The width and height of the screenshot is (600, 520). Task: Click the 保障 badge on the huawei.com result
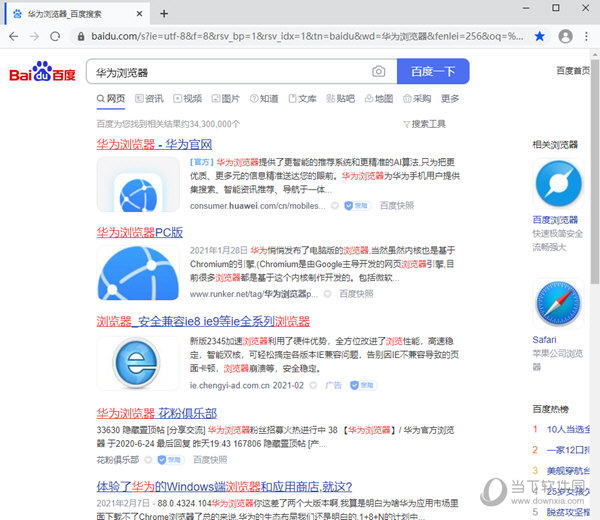click(x=357, y=206)
